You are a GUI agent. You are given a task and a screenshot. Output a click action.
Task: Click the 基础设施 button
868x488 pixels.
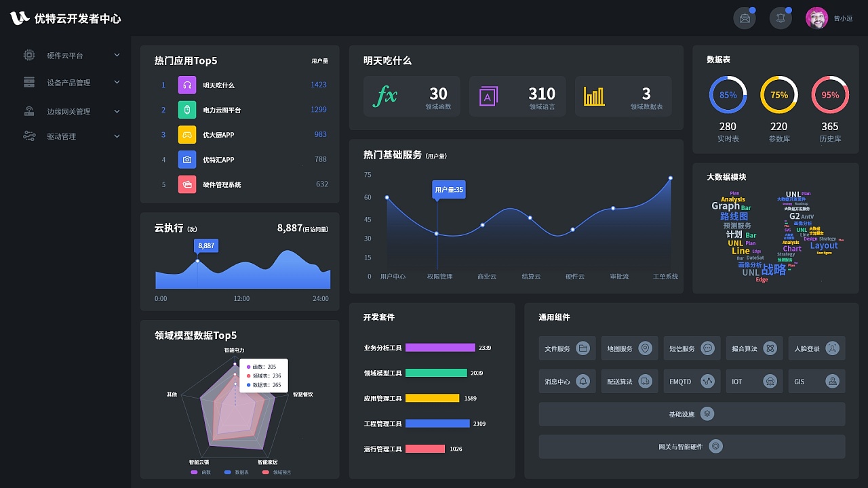692,413
